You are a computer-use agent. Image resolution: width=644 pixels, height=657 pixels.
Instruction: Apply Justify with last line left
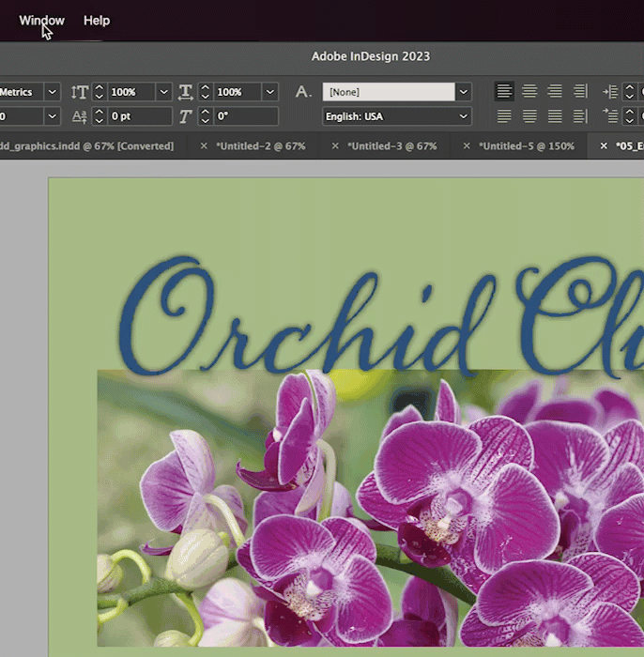click(x=504, y=116)
